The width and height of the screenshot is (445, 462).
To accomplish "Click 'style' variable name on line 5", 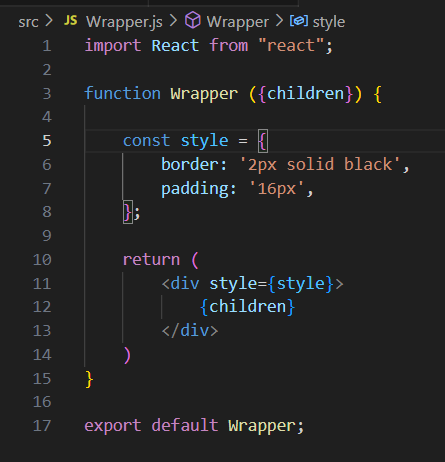I will click(x=205, y=141).
